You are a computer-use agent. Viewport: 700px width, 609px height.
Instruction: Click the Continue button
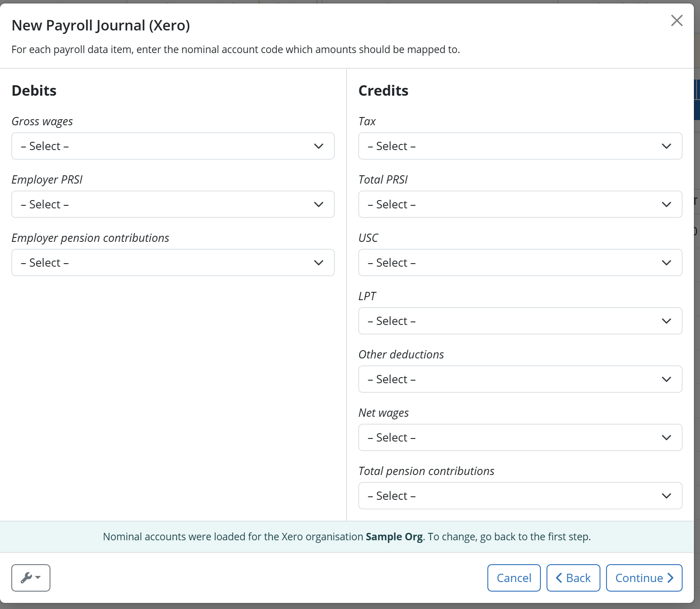point(644,578)
